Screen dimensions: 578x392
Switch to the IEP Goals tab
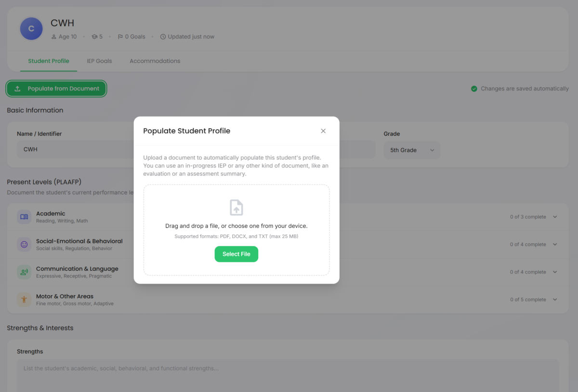pos(99,61)
